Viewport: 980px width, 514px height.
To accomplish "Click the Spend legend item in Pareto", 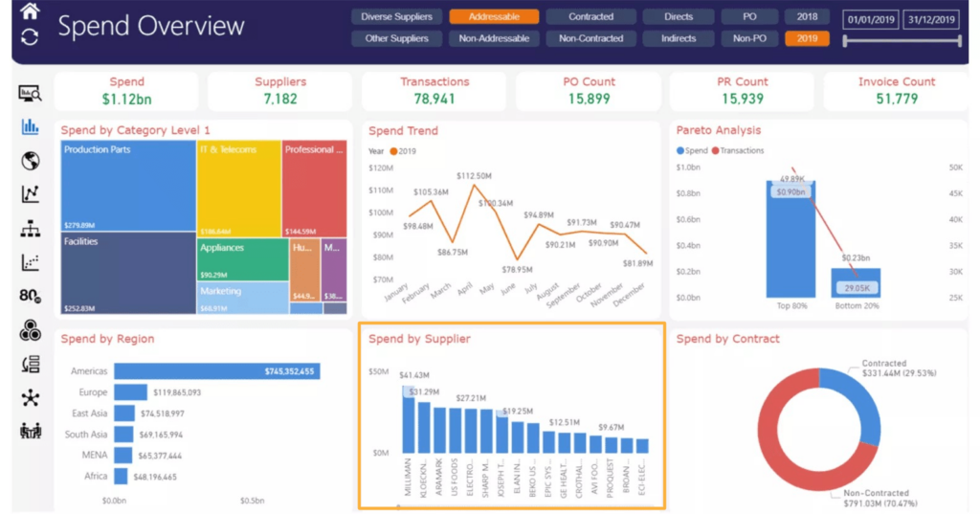I will click(x=692, y=150).
